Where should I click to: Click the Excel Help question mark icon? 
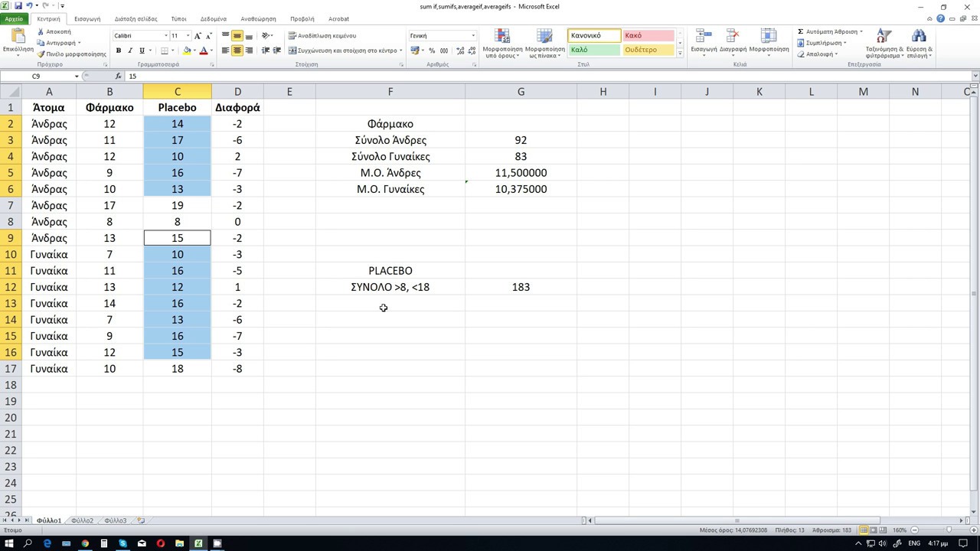[941, 18]
